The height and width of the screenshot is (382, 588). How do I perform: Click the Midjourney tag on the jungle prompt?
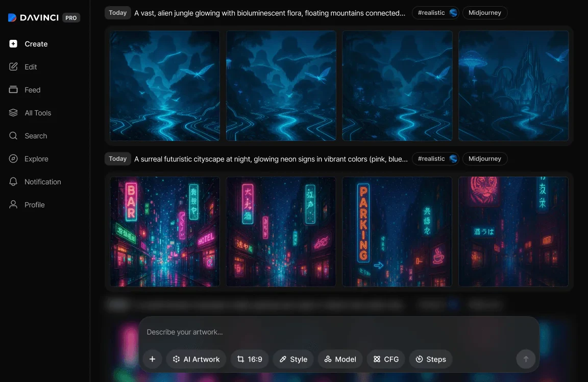[484, 13]
